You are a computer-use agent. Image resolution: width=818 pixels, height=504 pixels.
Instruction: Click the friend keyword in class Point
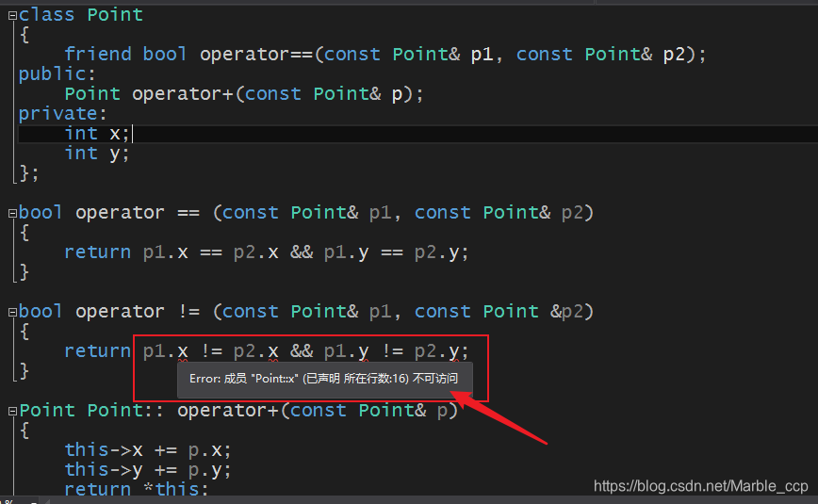pyautogui.click(x=98, y=55)
